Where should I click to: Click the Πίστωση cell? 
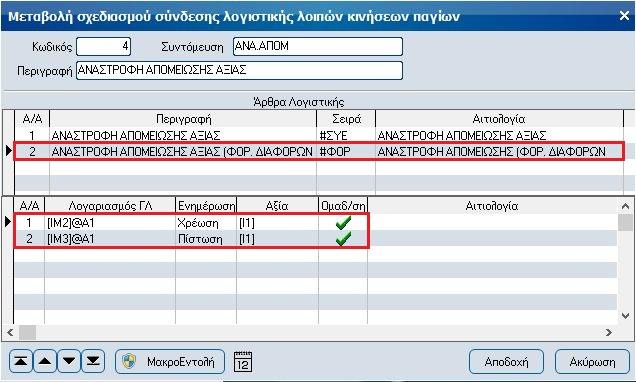click(206, 239)
